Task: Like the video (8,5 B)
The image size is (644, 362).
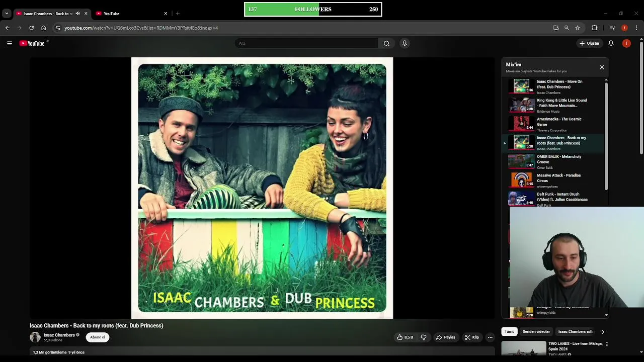Action: 405,337
